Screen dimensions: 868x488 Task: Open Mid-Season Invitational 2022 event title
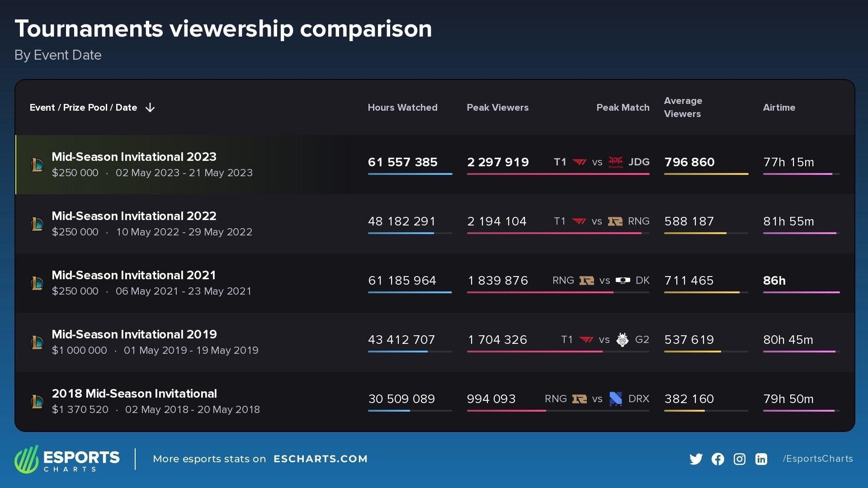click(x=134, y=216)
